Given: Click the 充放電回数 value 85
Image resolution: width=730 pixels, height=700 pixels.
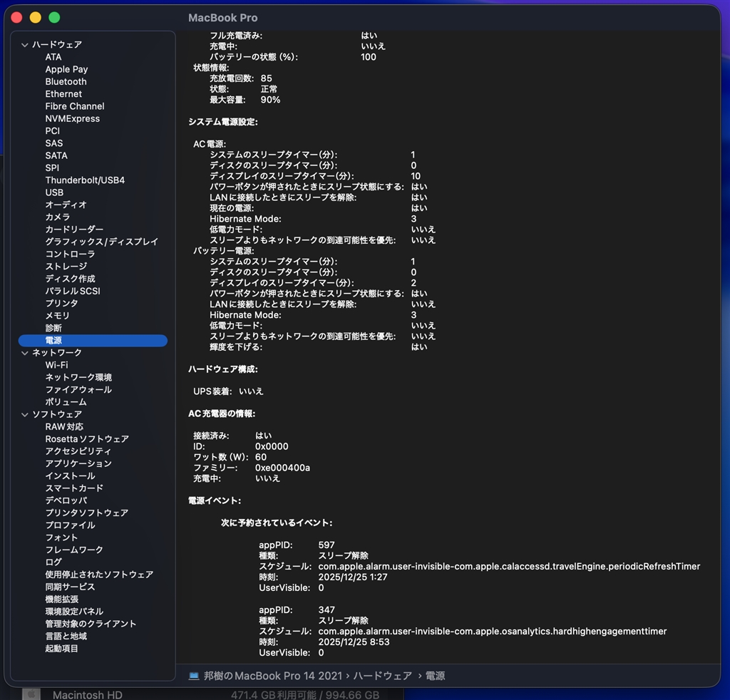Looking at the screenshot, I should (x=267, y=78).
